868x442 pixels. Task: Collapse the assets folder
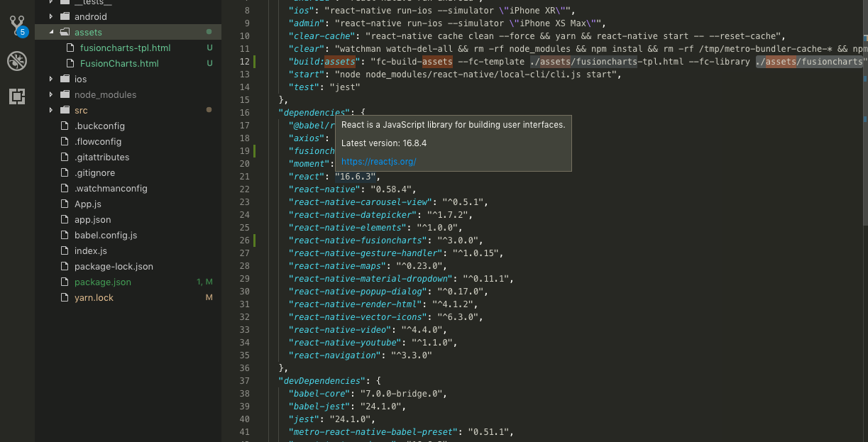click(50, 32)
